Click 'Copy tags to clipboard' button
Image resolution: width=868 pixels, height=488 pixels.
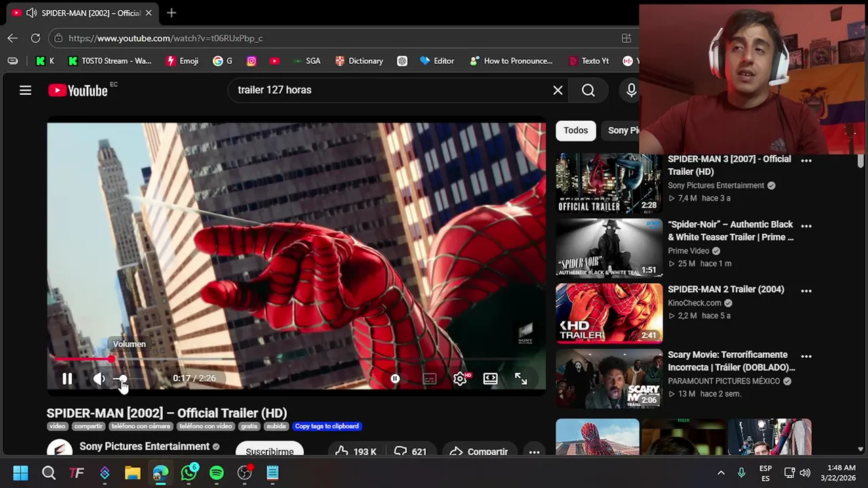(x=327, y=426)
